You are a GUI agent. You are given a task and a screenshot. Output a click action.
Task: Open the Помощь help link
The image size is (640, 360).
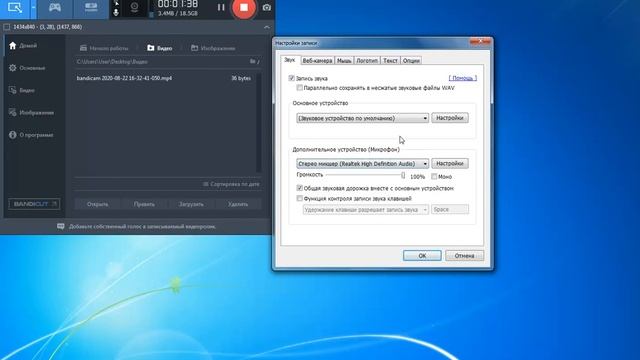(462, 78)
